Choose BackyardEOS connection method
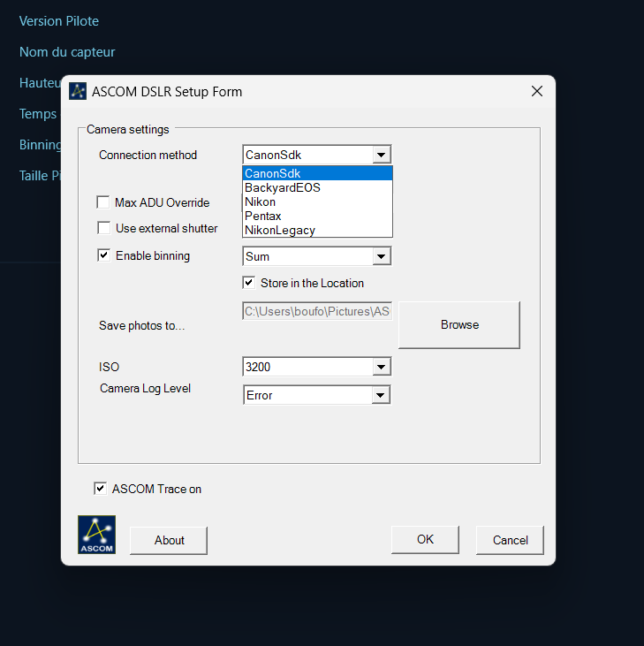644x646 pixels. click(x=317, y=187)
